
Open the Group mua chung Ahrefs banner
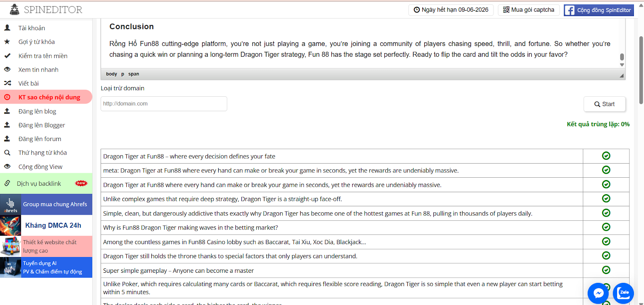[x=46, y=204]
